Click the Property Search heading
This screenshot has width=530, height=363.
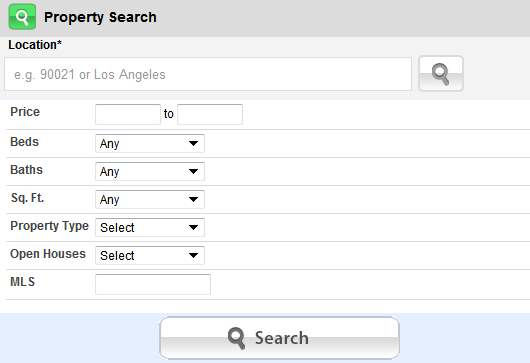coord(100,17)
